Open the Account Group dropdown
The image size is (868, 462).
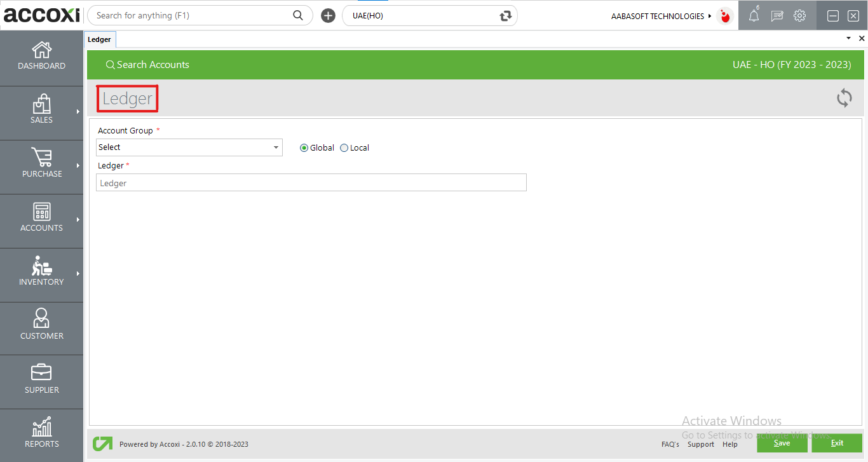[x=189, y=147]
